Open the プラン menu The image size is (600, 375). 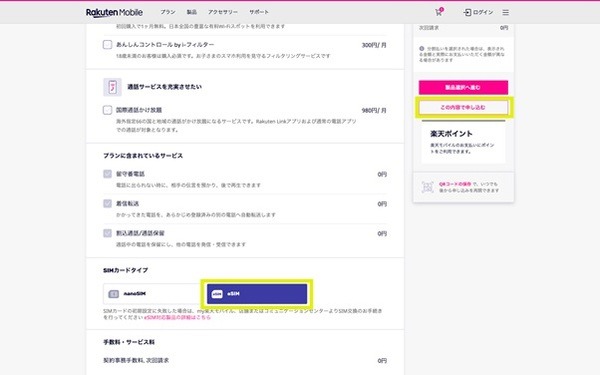pos(168,12)
